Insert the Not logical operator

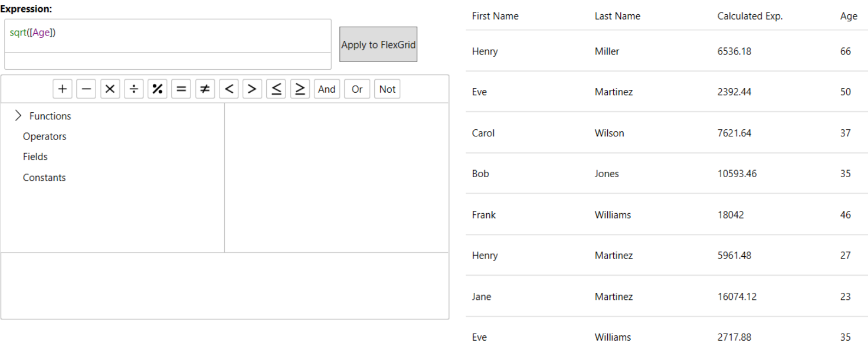pos(387,89)
